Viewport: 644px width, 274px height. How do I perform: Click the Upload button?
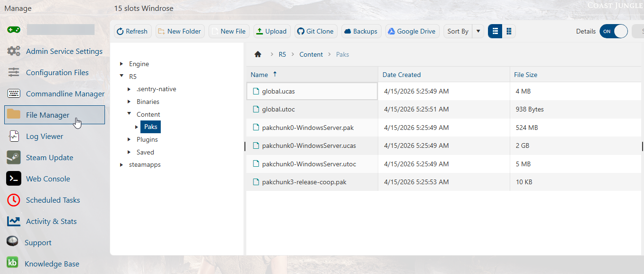[x=271, y=31]
